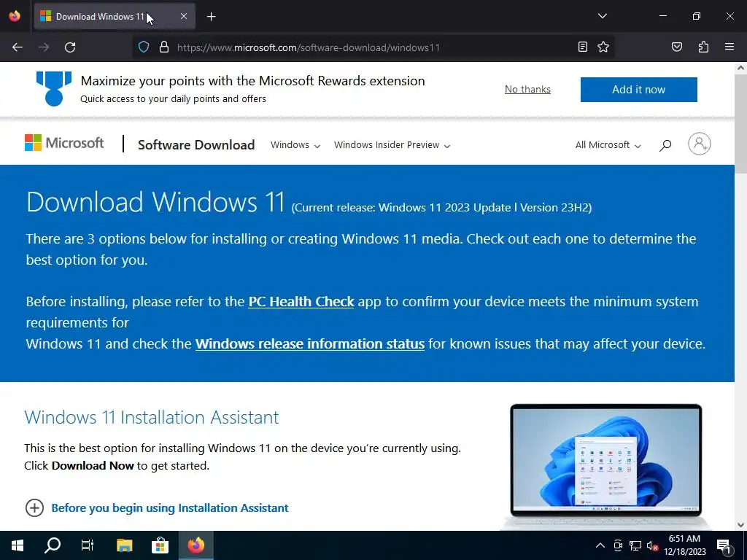Expand Before you begin using Installation Assistant

(x=157, y=508)
